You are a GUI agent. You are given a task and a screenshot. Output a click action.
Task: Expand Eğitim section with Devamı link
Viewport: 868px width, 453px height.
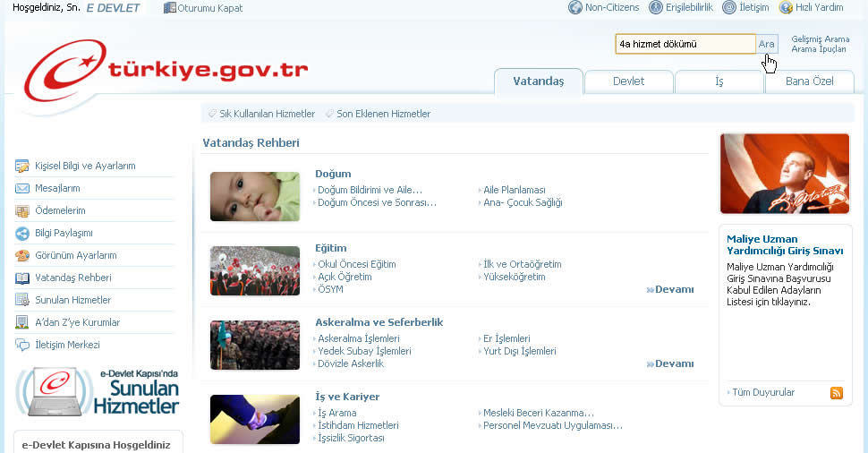[669, 289]
